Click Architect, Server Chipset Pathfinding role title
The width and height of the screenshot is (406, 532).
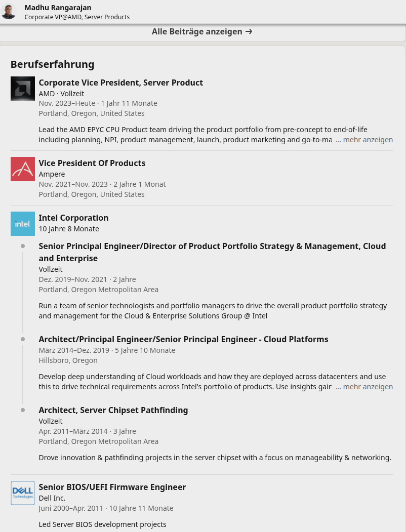(113, 410)
